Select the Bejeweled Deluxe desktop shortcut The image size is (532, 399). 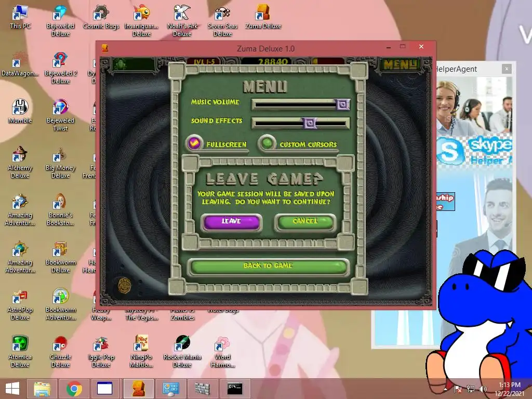pyautogui.click(x=60, y=20)
